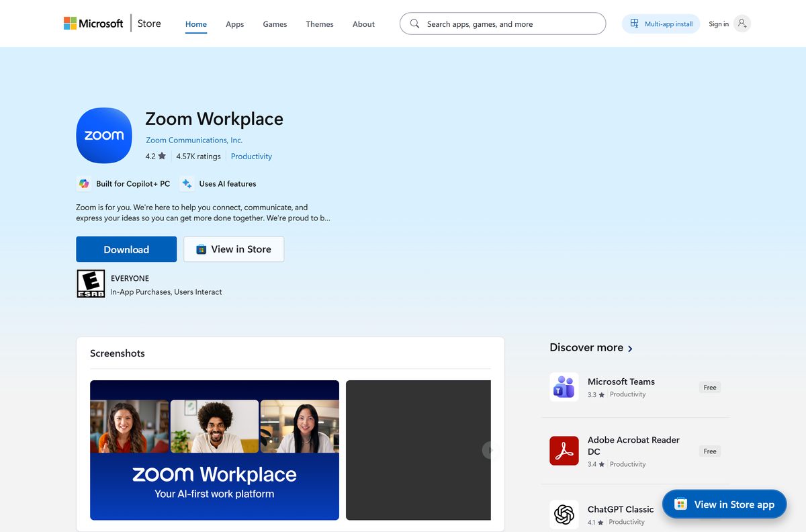Open the Zoom Workplace banner screenshot

pyautogui.click(x=214, y=450)
